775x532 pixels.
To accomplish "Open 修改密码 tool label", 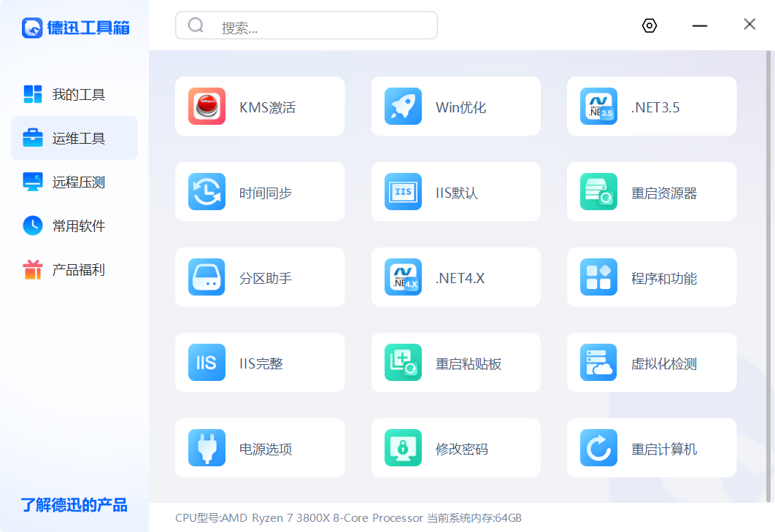I will click(462, 449).
